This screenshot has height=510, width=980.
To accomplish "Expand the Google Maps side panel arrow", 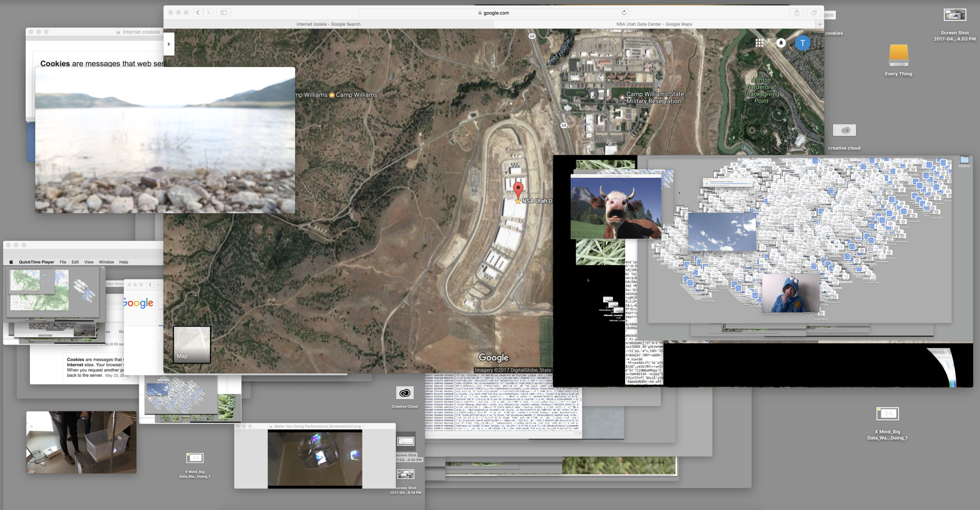I will click(x=169, y=44).
